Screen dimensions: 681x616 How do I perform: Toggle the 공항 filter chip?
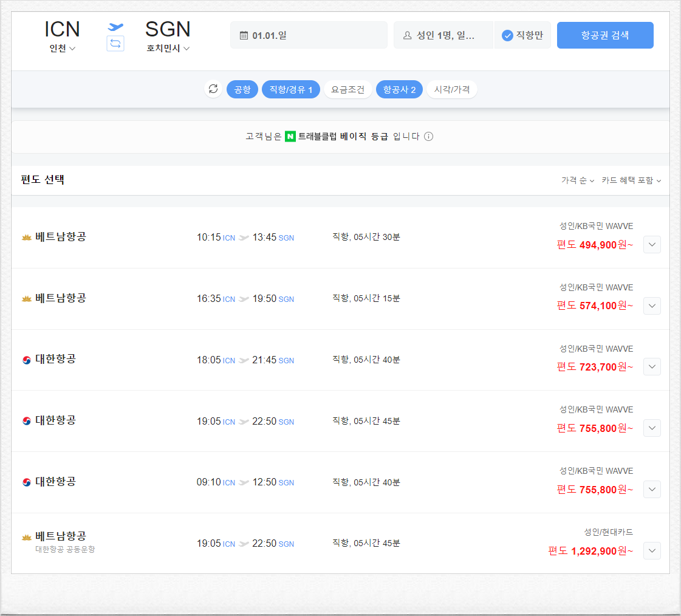tap(242, 89)
